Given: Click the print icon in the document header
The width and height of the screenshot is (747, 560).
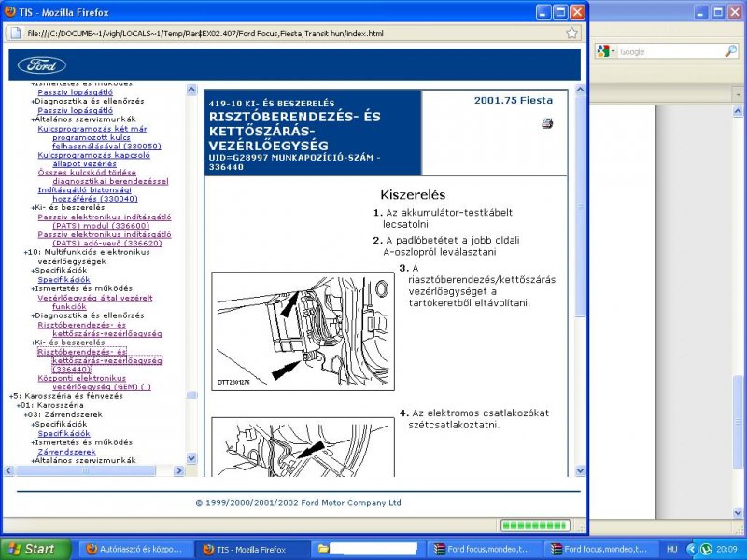Looking at the screenshot, I should pos(547,124).
